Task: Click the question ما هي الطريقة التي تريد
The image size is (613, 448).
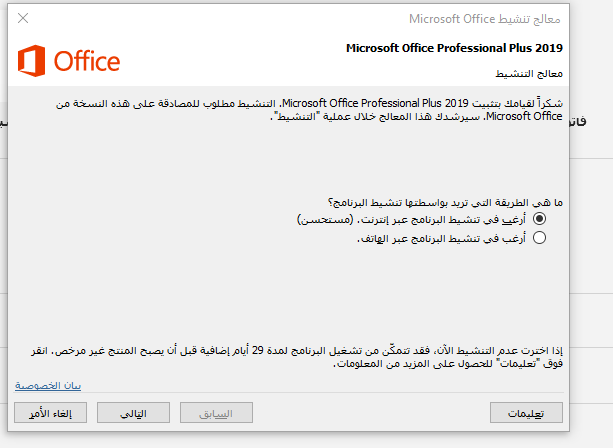Action: (x=445, y=202)
